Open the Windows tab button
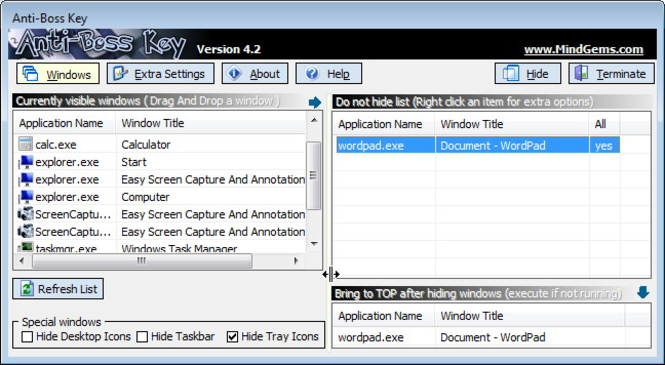The image size is (665, 365). [x=58, y=74]
